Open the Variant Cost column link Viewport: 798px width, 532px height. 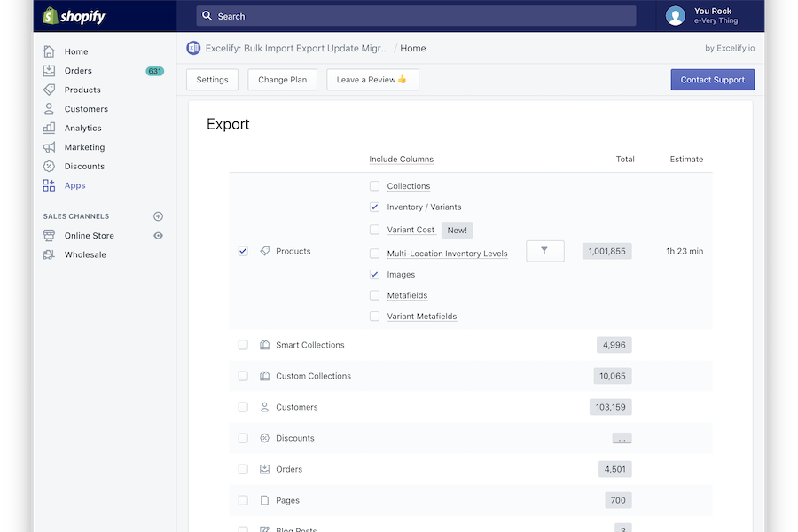pyautogui.click(x=411, y=230)
